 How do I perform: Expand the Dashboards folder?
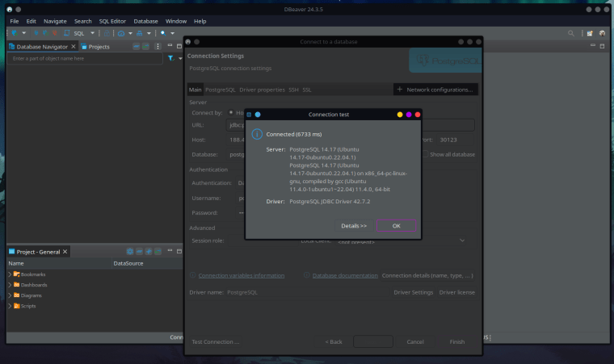[x=10, y=285]
